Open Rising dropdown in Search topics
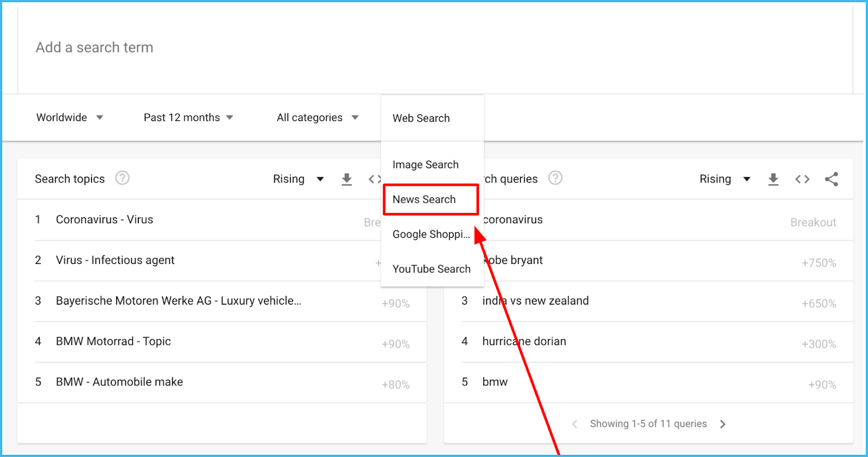868x457 pixels. pos(298,179)
